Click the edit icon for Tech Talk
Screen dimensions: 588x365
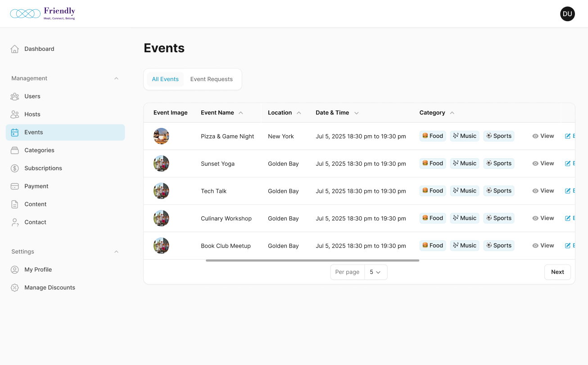point(568,191)
